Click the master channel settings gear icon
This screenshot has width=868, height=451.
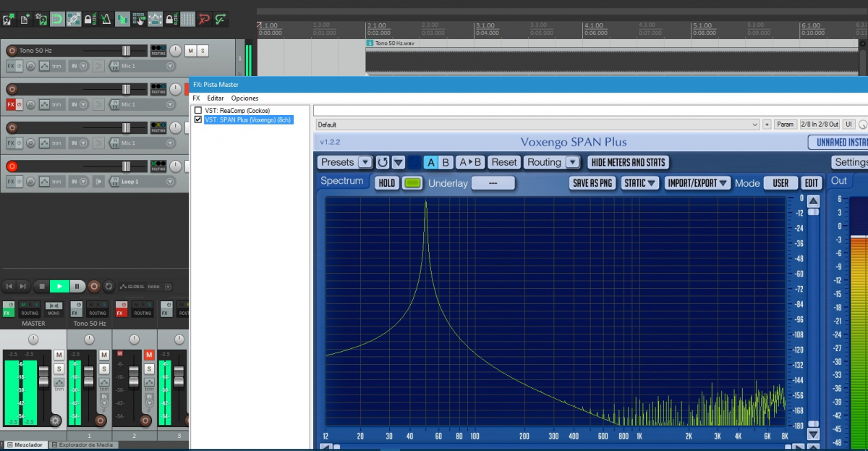[55, 420]
